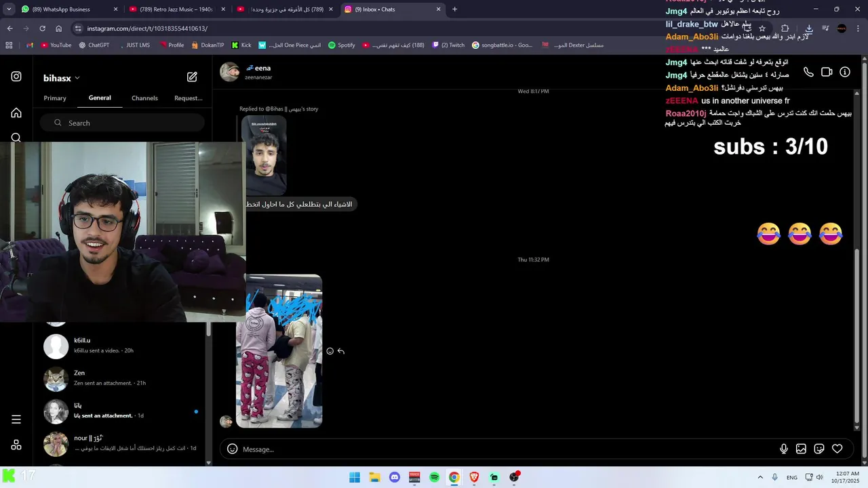Open the shared photo of pajama pants
868x488 pixels.
pyautogui.click(x=279, y=351)
